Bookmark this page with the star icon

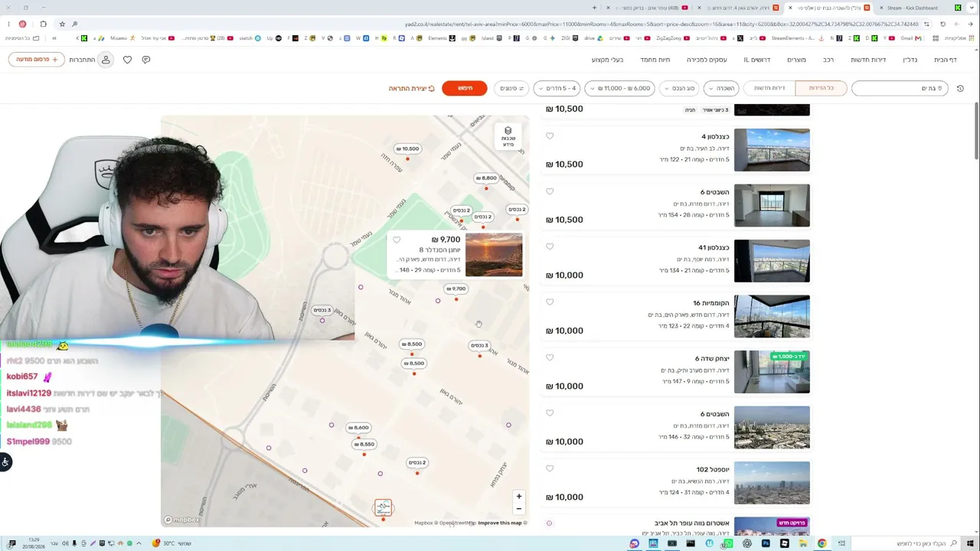click(x=62, y=24)
